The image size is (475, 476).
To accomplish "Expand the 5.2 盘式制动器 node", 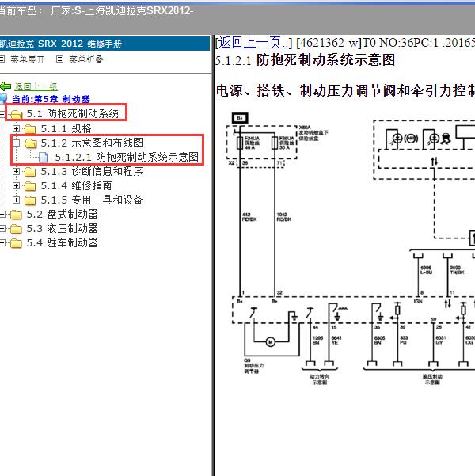I will [2, 215].
